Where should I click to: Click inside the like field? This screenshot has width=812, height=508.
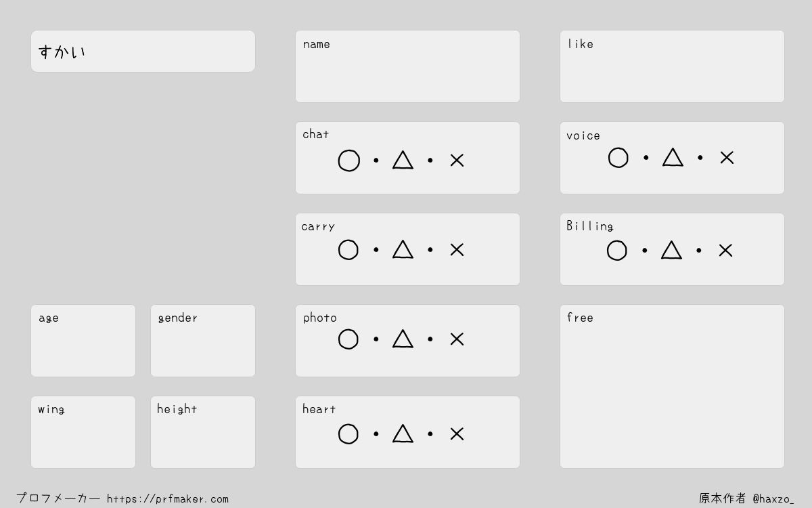point(672,66)
